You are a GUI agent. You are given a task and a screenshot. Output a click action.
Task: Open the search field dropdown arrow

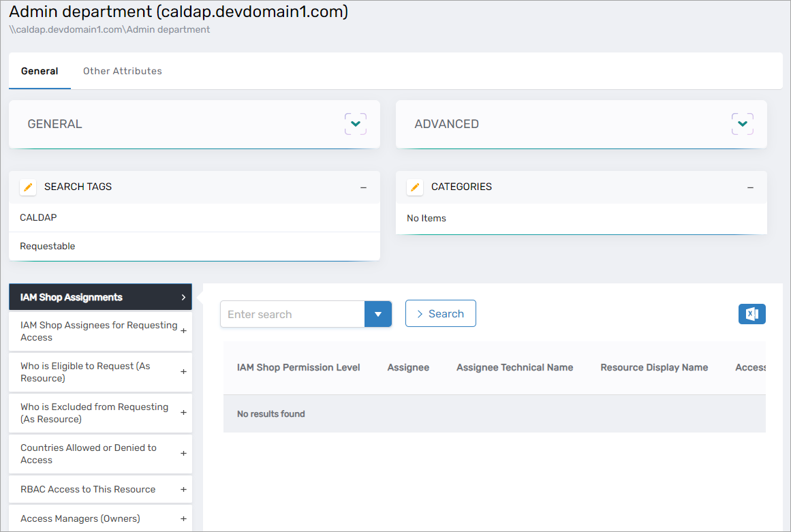(x=378, y=314)
